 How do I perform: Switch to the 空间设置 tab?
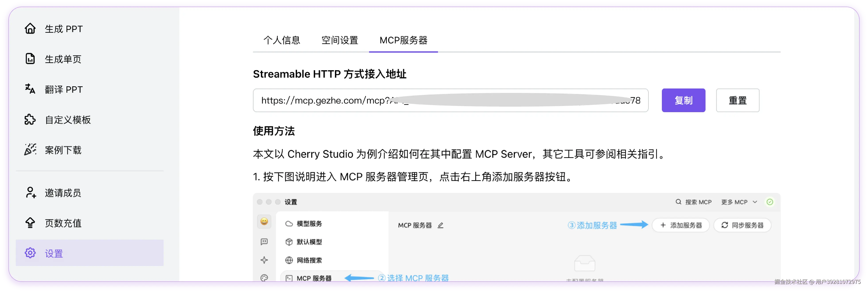(x=340, y=40)
